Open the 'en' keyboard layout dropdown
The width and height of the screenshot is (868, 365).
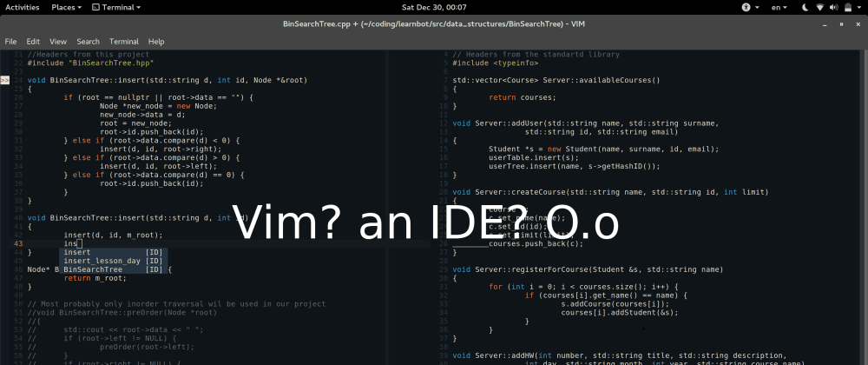coord(779,7)
